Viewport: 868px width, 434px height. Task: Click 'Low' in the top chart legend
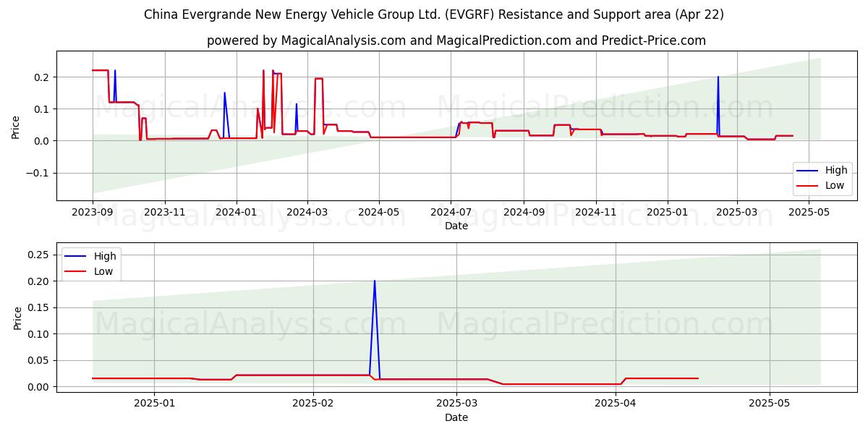click(835, 185)
